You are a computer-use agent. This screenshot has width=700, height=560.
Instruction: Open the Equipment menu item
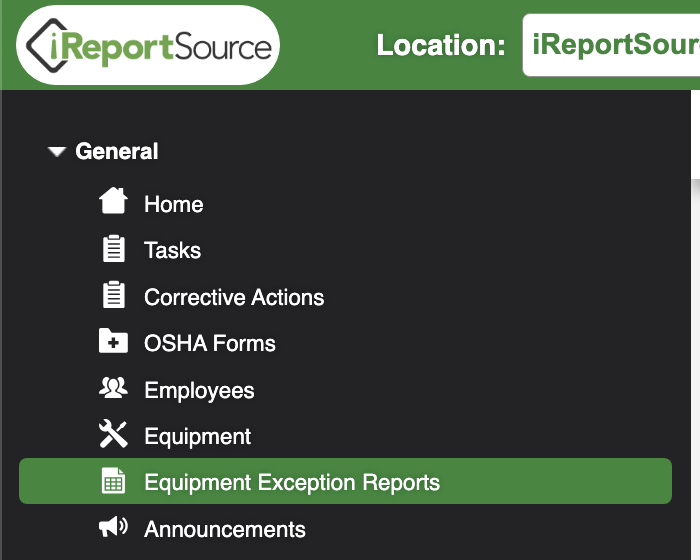[198, 437]
